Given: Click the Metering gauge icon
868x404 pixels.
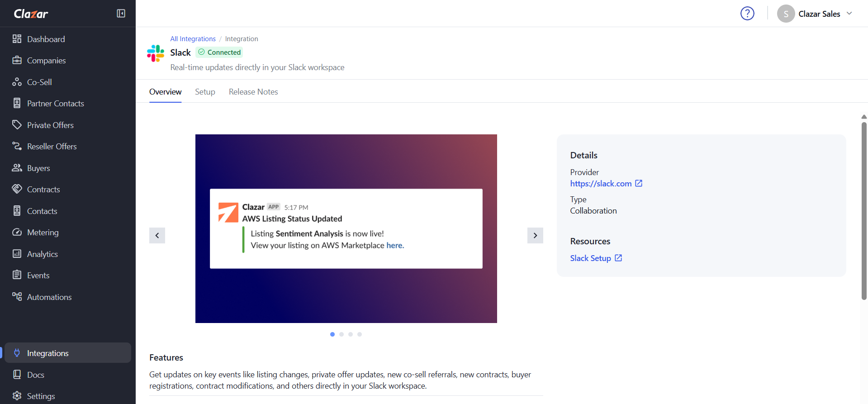Looking at the screenshot, I should tap(17, 232).
